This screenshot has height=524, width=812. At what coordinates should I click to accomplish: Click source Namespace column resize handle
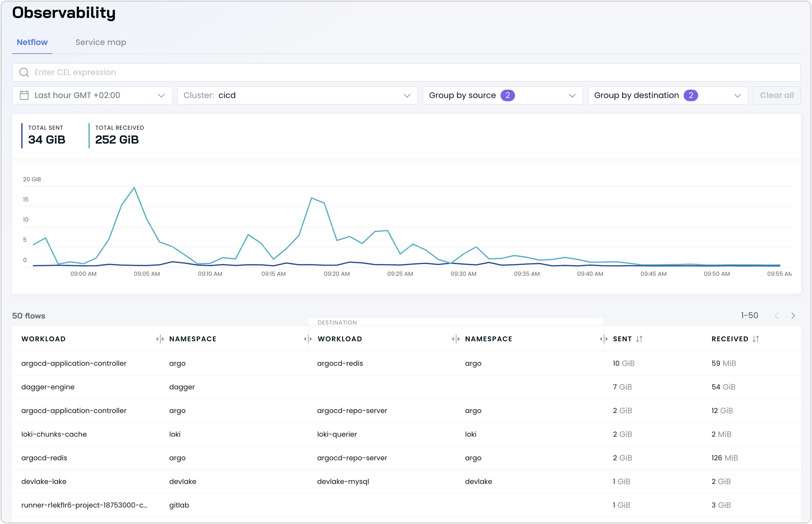(x=308, y=339)
